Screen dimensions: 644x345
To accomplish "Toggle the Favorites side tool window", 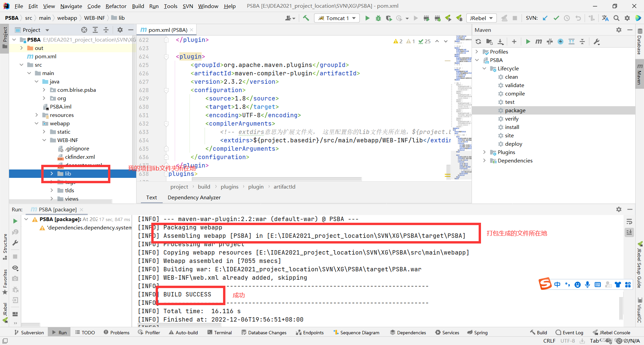I will pyautogui.click(x=5, y=282).
